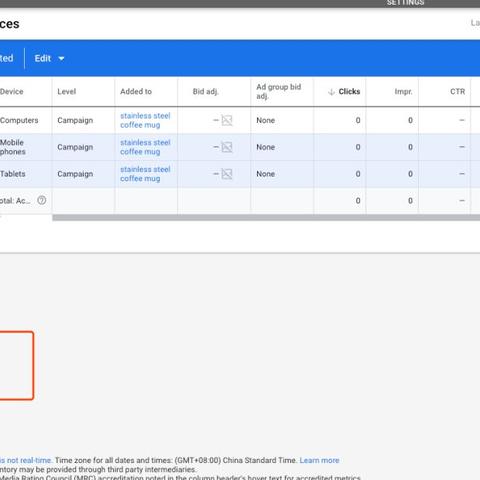Screen dimensions: 480x480
Task: Click help icon next to Total row
Action: (42, 200)
